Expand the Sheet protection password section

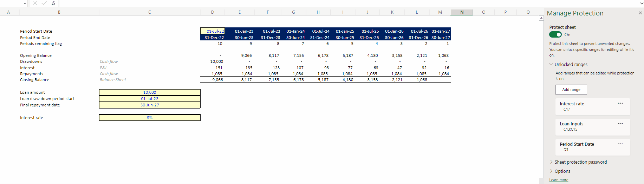click(x=551, y=162)
